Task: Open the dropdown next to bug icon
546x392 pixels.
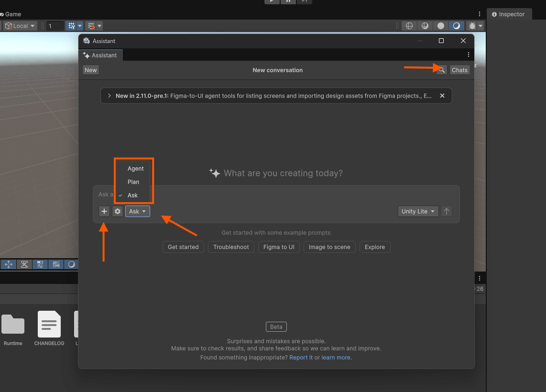Action: pyautogui.click(x=481, y=26)
